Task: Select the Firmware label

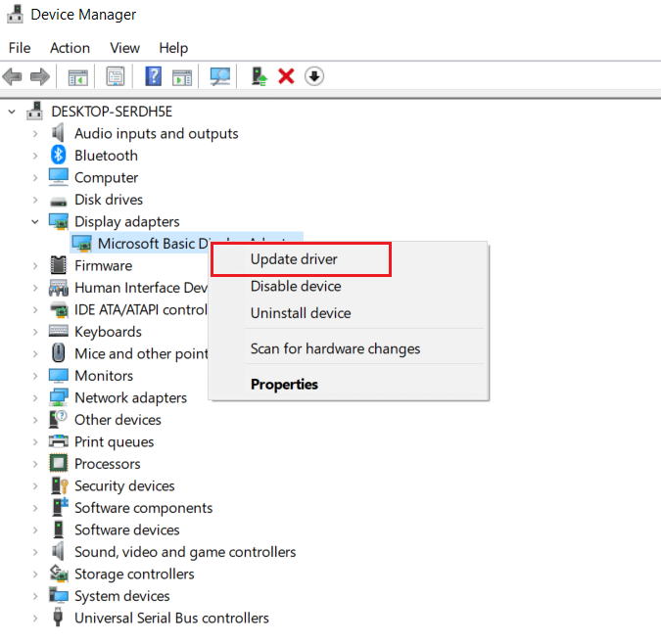Action: (x=103, y=266)
